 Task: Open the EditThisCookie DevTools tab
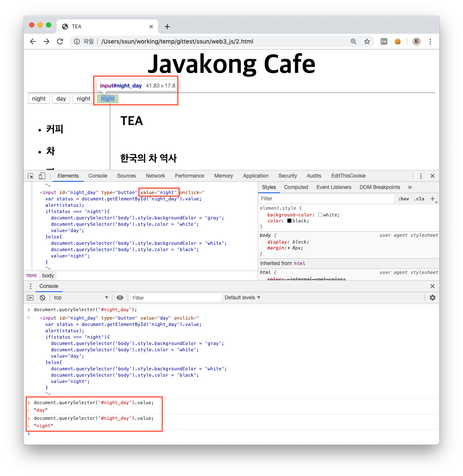tap(349, 176)
